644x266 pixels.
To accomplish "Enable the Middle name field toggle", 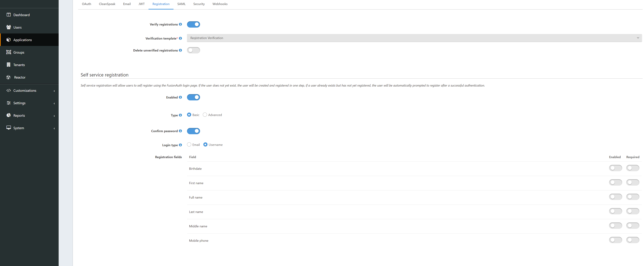I will 615,226.
